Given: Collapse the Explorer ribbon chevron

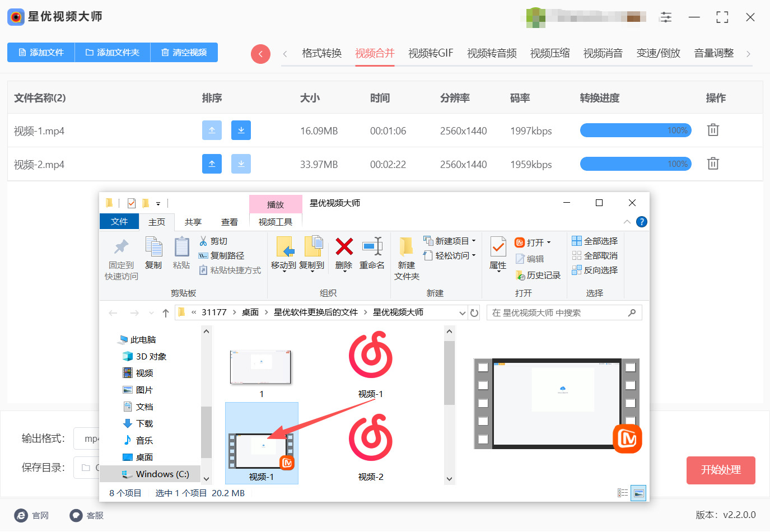Looking at the screenshot, I should pyautogui.click(x=627, y=222).
